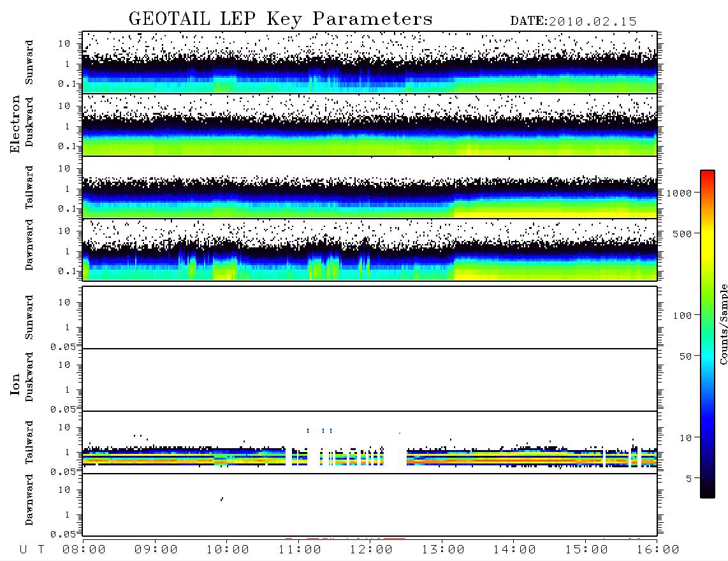
Task: Click the 15:00 time axis label
Action: click(586, 550)
